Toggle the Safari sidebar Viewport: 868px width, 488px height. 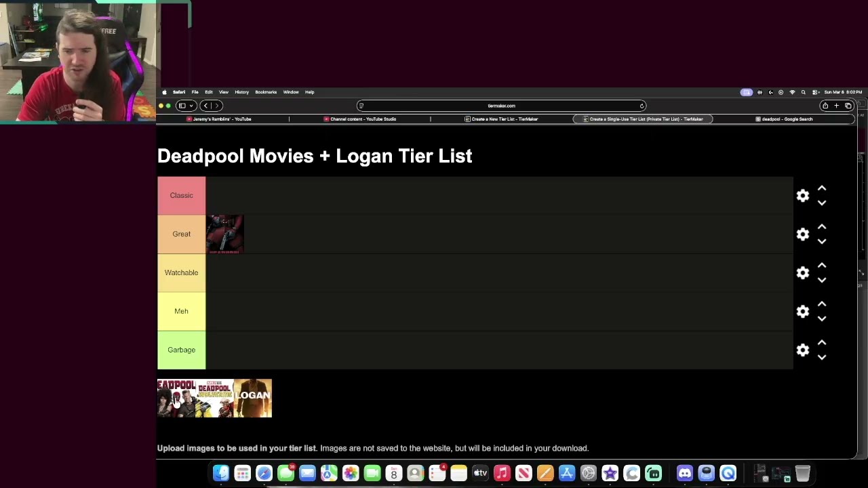(x=182, y=106)
